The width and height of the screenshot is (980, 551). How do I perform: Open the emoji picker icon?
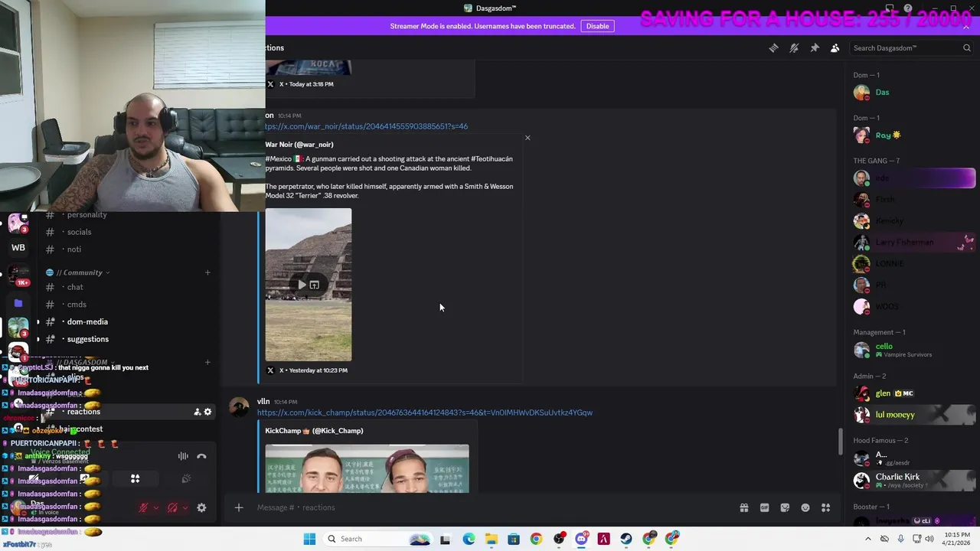point(805,507)
